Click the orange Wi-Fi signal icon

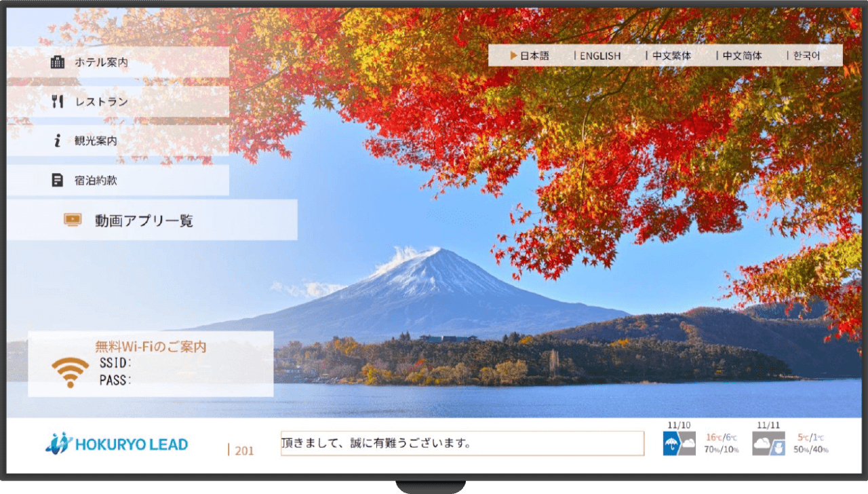70,373
